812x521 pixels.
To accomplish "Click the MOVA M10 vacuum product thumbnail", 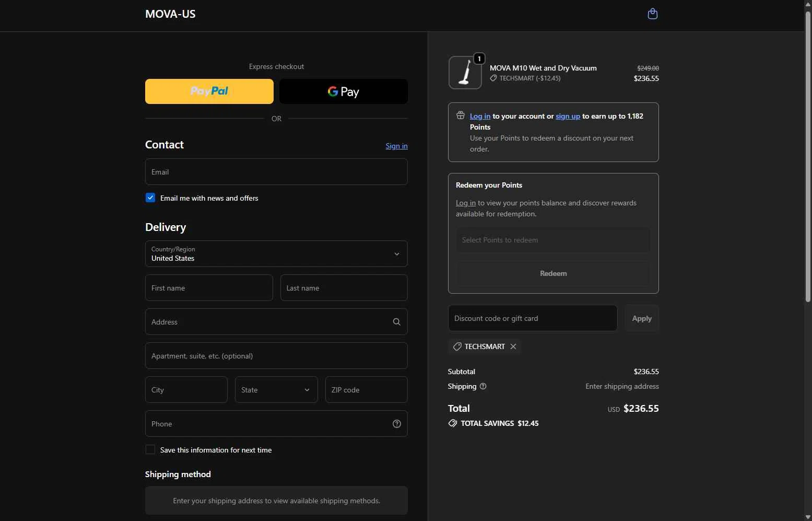I will coord(465,73).
